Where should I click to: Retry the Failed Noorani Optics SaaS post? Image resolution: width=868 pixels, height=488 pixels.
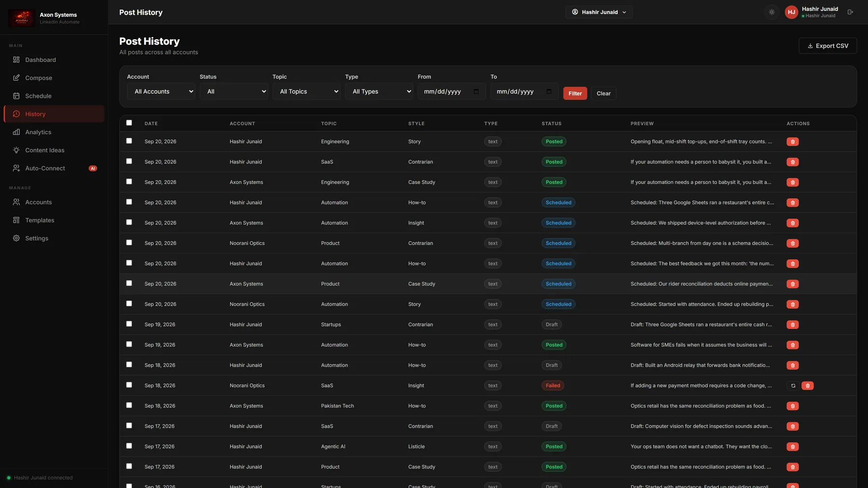click(x=793, y=386)
